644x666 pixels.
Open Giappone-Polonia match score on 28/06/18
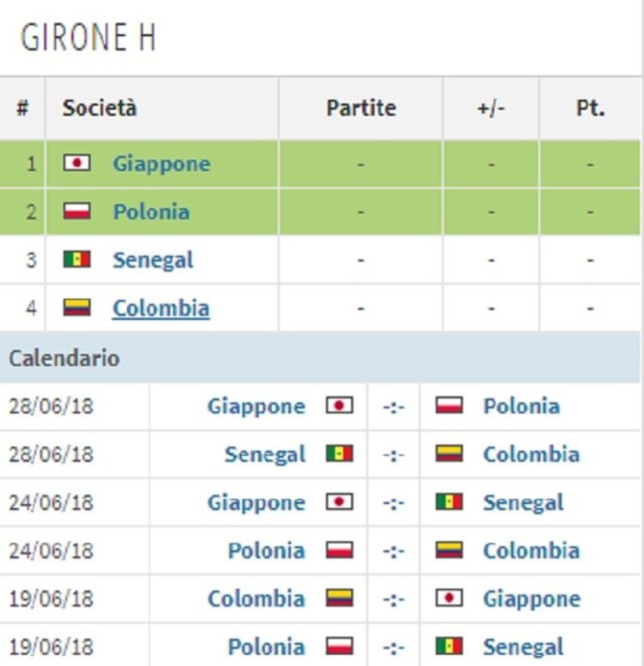pos(394,406)
